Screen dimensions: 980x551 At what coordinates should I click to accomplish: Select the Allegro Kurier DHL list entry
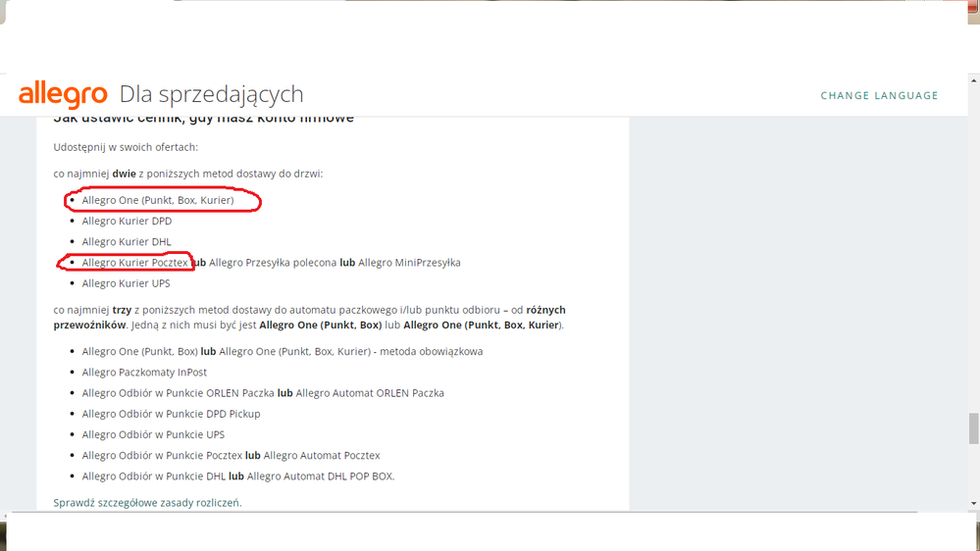pyautogui.click(x=127, y=242)
